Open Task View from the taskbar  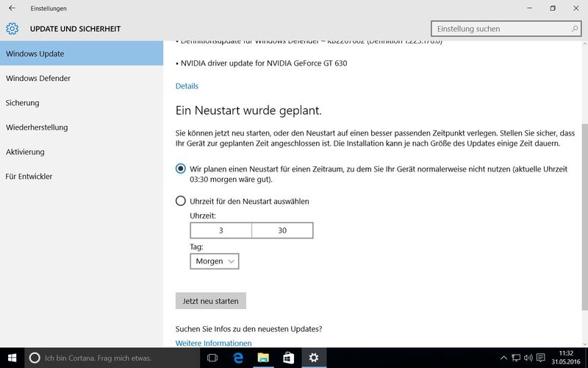click(212, 358)
